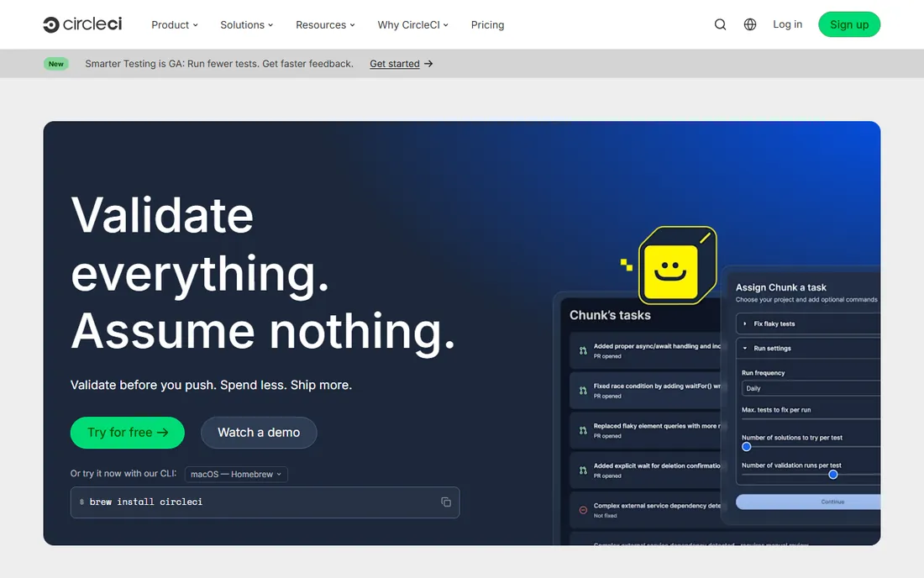
Task: Go to the Pricing page
Action: [487, 24]
